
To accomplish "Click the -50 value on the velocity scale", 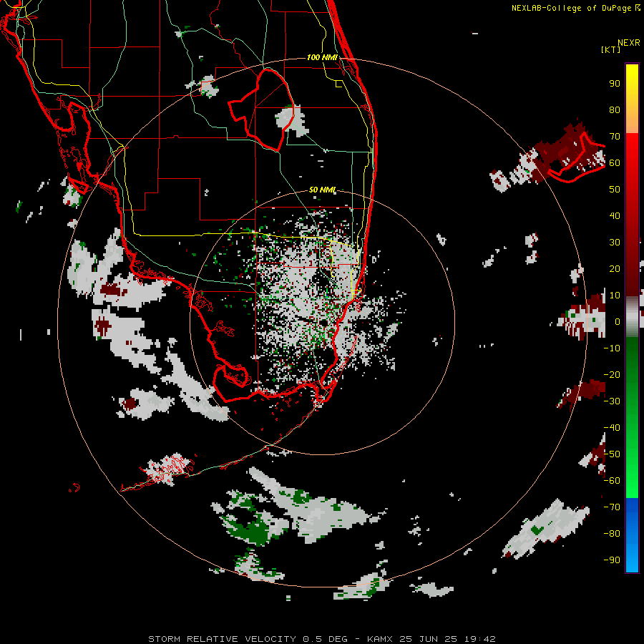I will [x=612, y=454].
